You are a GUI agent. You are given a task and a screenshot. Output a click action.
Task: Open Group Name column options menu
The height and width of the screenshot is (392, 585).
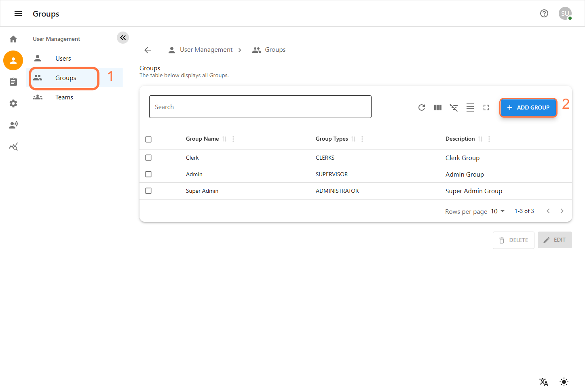[x=233, y=139]
